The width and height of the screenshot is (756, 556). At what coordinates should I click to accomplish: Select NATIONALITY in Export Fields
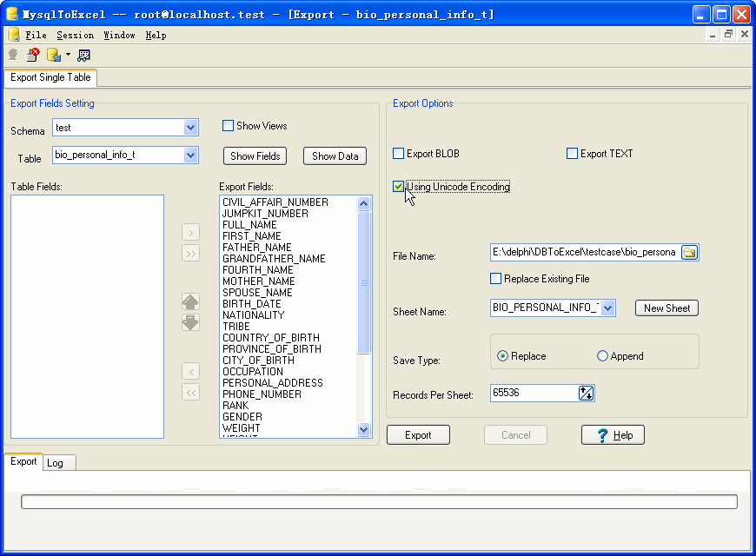(254, 315)
